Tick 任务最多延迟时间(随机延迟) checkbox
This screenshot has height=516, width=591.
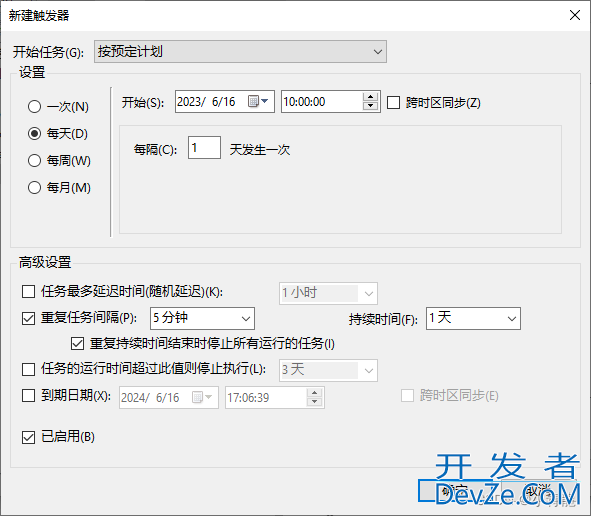click(28, 291)
